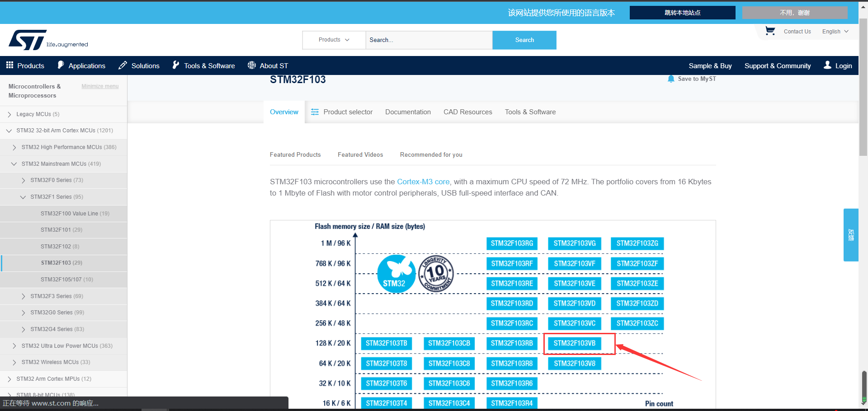The image size is (868, 411).
Task: Click the STM32F103RD product box
Action: pyautogui.click(x=512, y=304)
